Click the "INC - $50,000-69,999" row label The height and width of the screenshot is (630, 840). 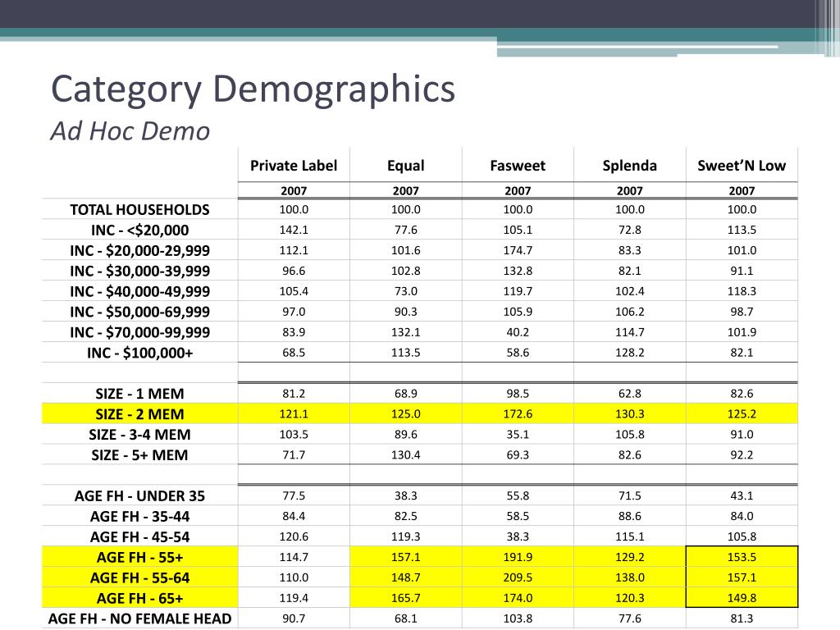[139, 312]
